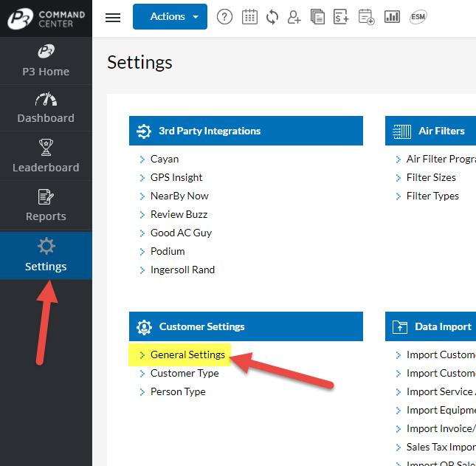Toggle the hamburger menu icon
This screenshot has height=466, width=476.
pos(113,18)
